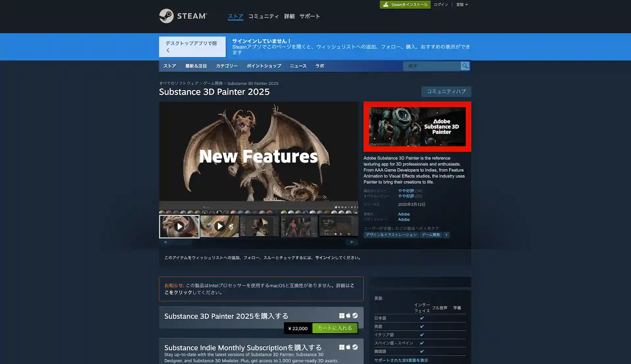Screen dimensions: 631x364
Task: Click the カートに入れる button
Action: point(335,328)
